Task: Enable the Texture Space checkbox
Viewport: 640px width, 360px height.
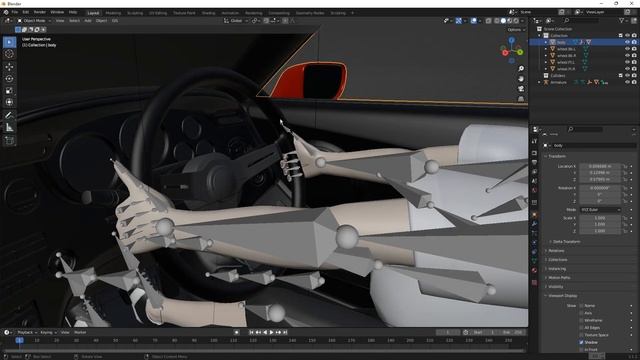Action: [x=581, y=335]
